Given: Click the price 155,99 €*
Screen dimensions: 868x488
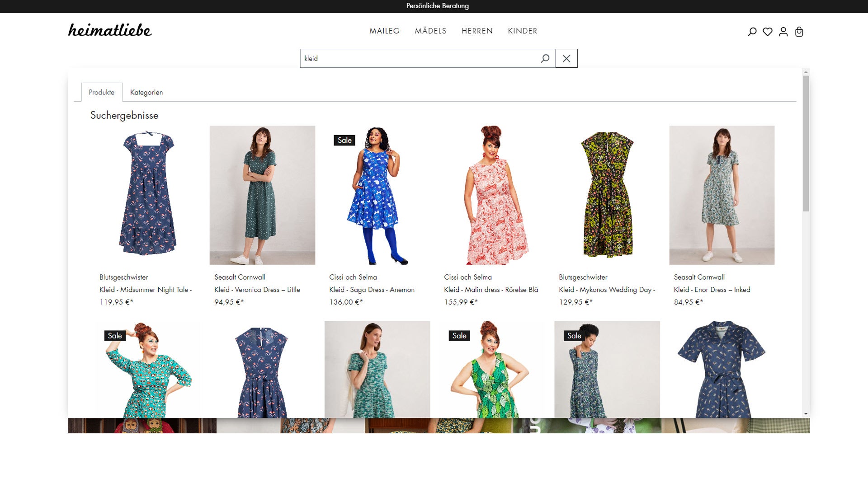Looking at the screenshot, I should point(461,302).
